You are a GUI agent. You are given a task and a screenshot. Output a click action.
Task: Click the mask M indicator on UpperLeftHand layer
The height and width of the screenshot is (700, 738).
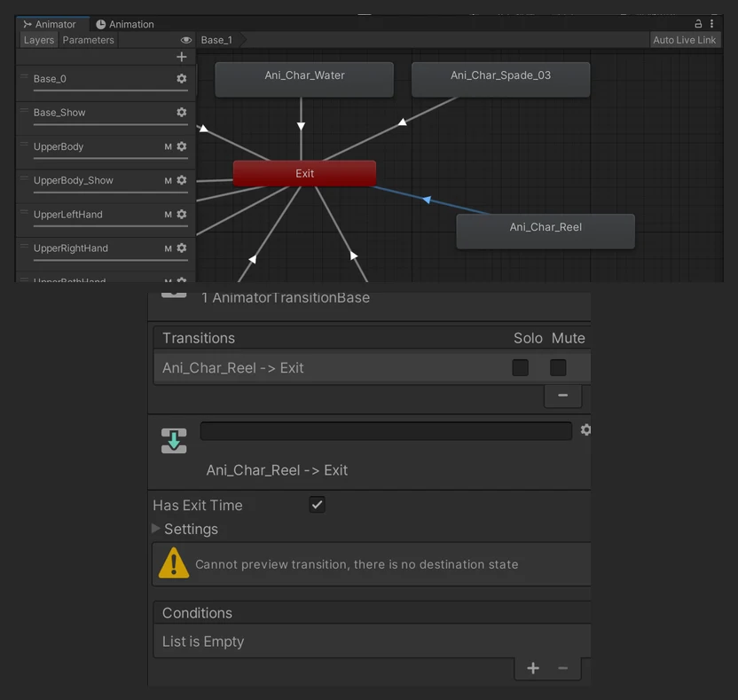pyautogui.click(x=168, y=215)
